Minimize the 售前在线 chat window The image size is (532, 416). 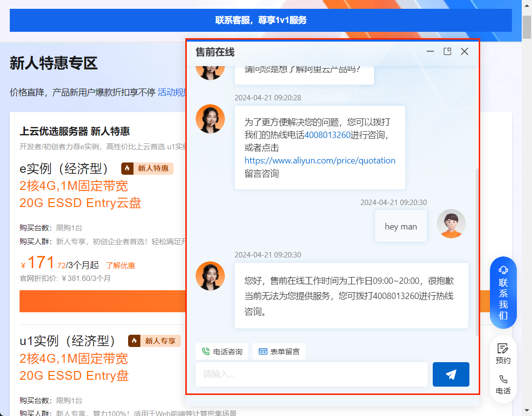(x=430, y=51)
